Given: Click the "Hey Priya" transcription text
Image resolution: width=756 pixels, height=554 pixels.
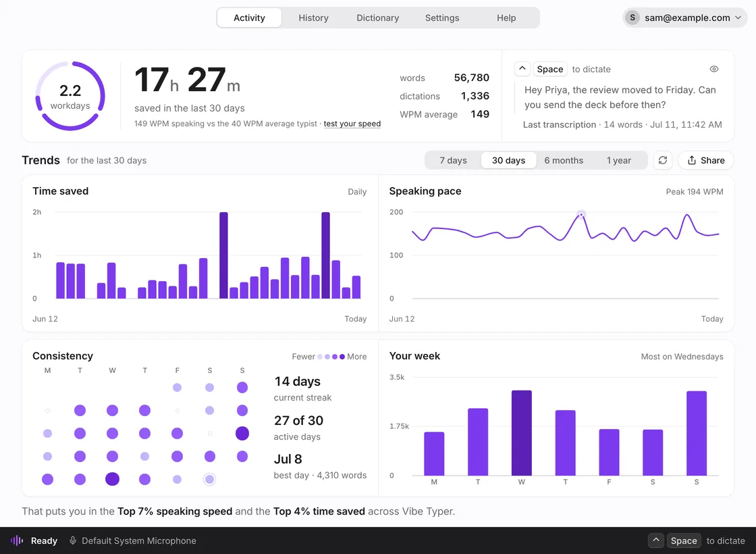Looking at the screenshot, I should [x=620, y=97].
